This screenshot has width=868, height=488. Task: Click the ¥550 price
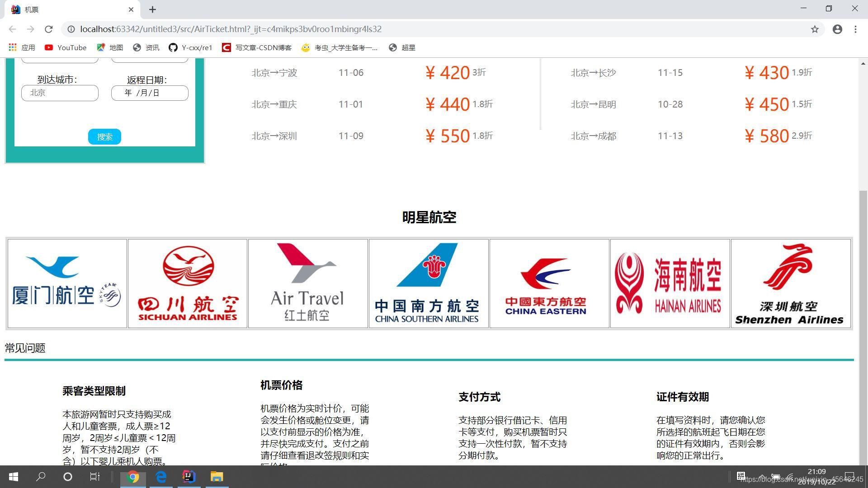click(x=447, y=136)
